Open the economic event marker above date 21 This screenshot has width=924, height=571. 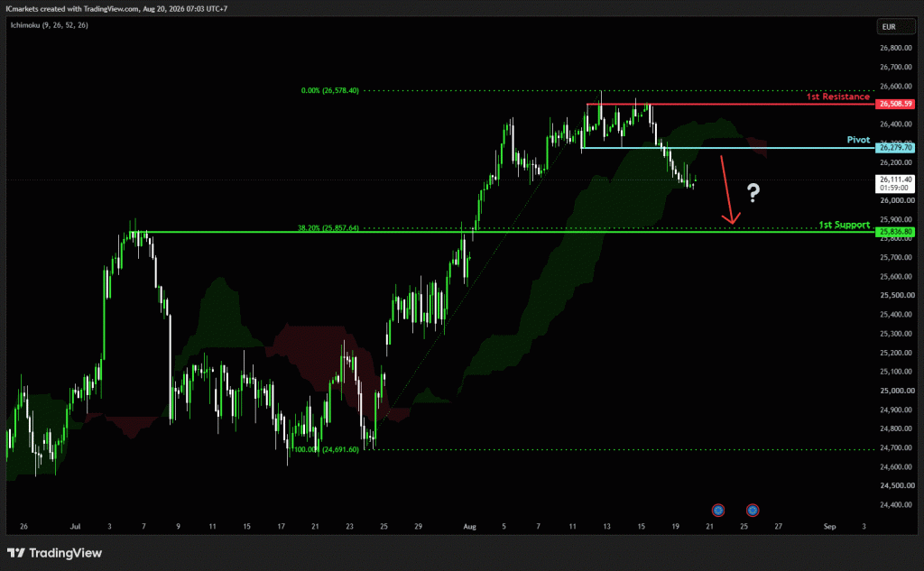tap(717, 511)
